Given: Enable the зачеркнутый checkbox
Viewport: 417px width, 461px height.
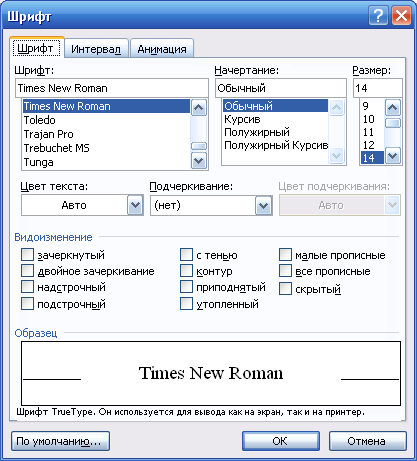Looking at the screenshot, I should coord(27,255).
